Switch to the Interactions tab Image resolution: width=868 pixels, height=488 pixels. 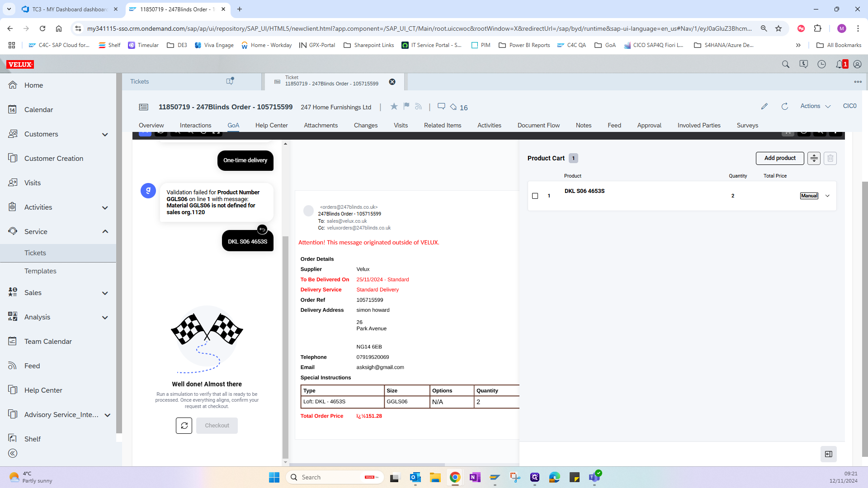[x=195, y=125]
